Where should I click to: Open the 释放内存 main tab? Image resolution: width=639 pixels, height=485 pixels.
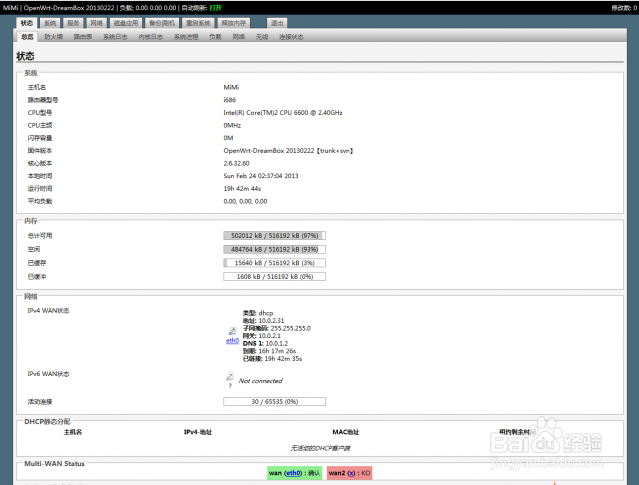click(234, 23)
